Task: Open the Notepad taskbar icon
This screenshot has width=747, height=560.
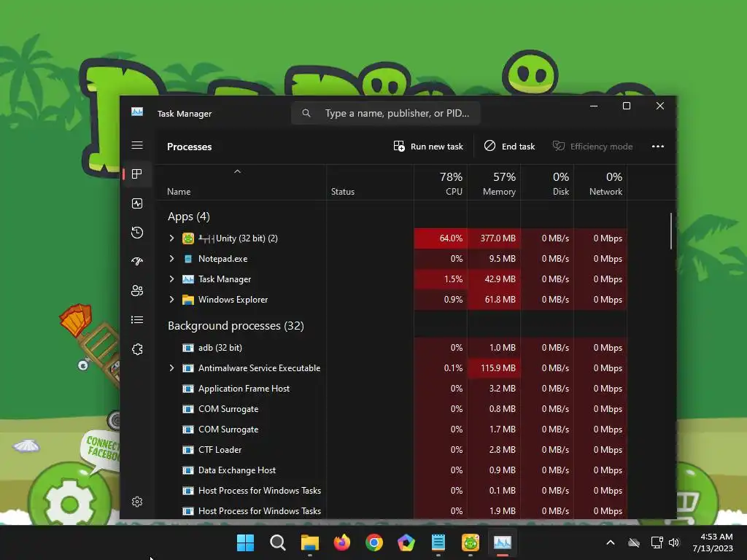Action: (438, 542)
